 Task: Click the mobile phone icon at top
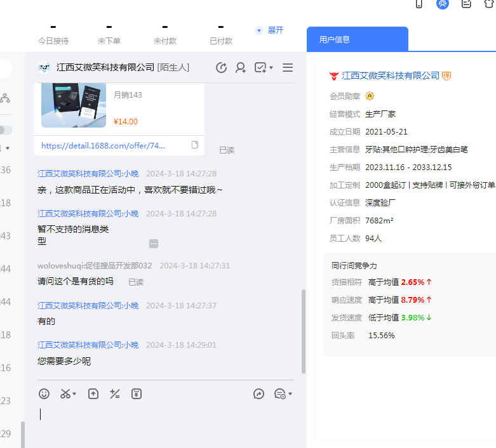coord(419,4)
